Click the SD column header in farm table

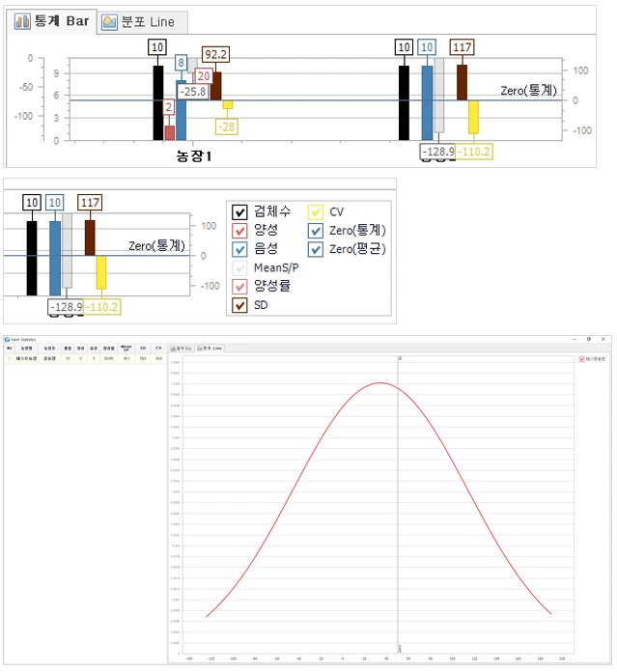coord(143,348)
